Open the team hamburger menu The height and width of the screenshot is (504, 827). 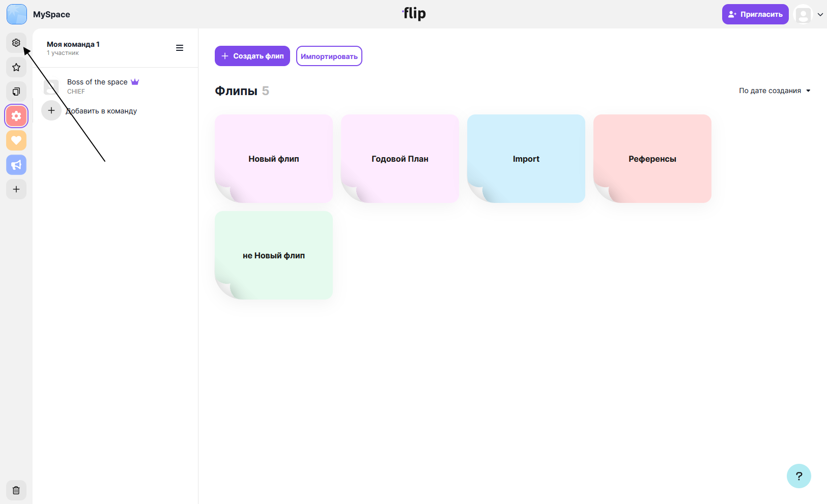(180, 48)
